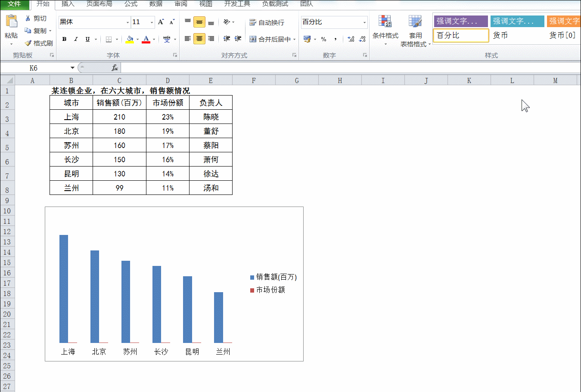Open the font name dropdown
The image size is (581, 392).
(127, 22)
